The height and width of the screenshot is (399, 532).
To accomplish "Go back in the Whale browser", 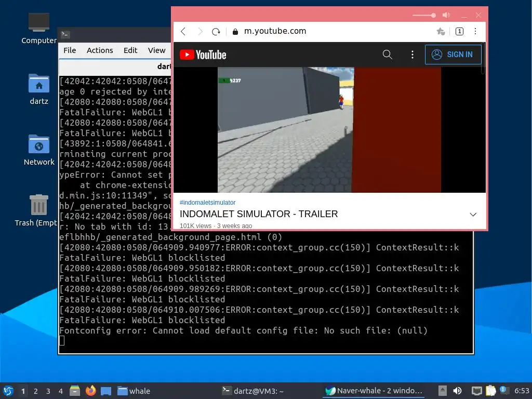I will click(x=183, y=32).
